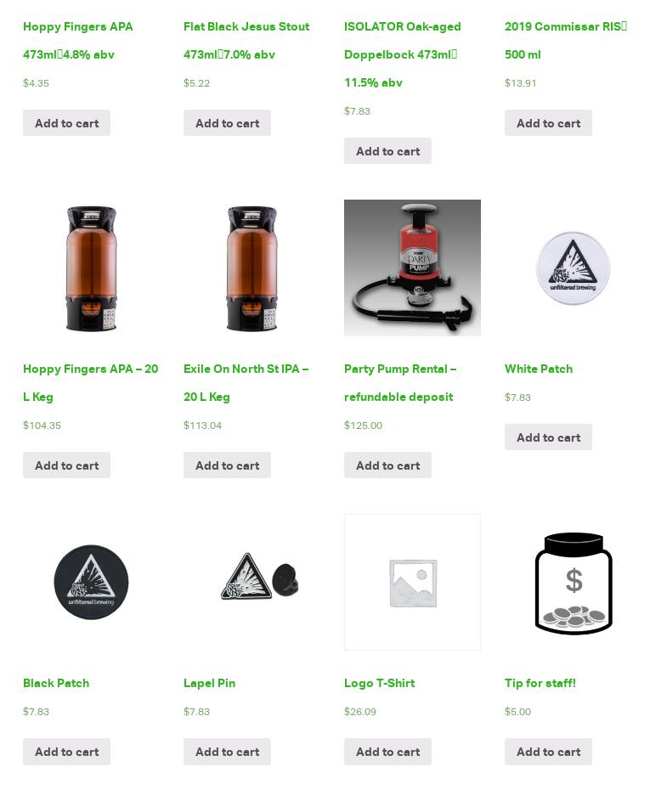Add Black Patch to cart
The width and height of the screenshot is (667, 812).
click(x=66, y=752)
